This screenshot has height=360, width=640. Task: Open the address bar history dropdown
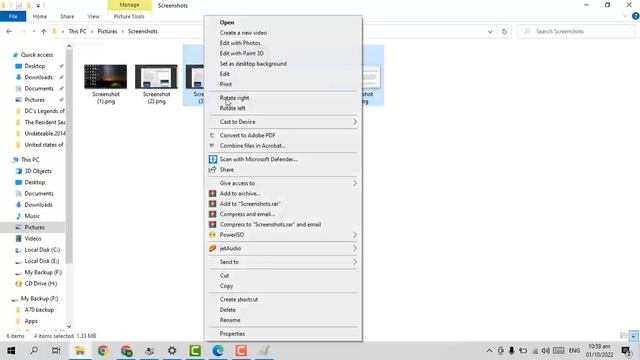(x=490, y=31)
